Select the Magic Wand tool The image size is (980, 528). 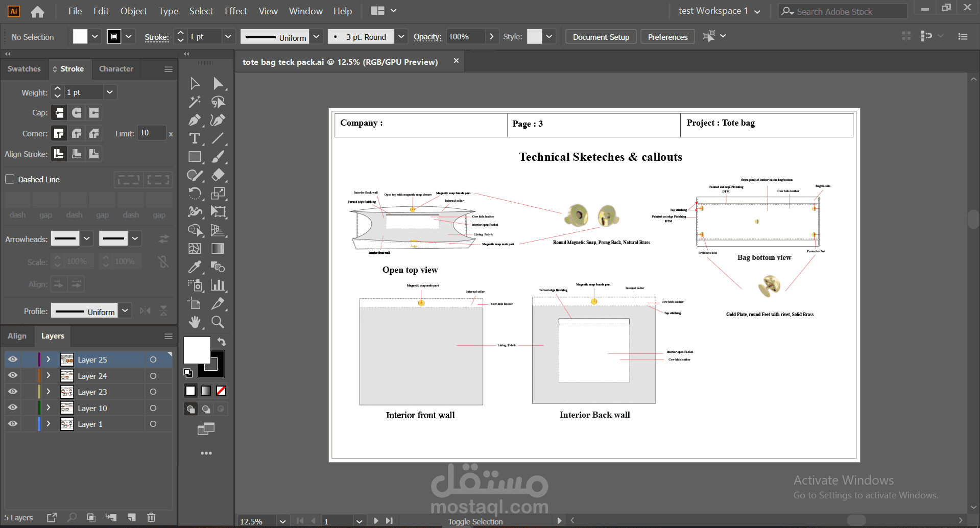tap(195, 102)
